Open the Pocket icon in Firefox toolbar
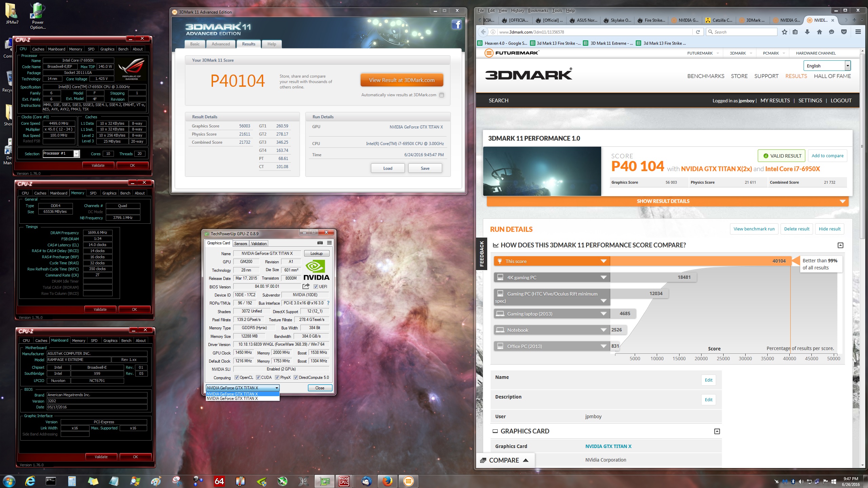This screenshot has width=868, height=488. coord(844,32)
